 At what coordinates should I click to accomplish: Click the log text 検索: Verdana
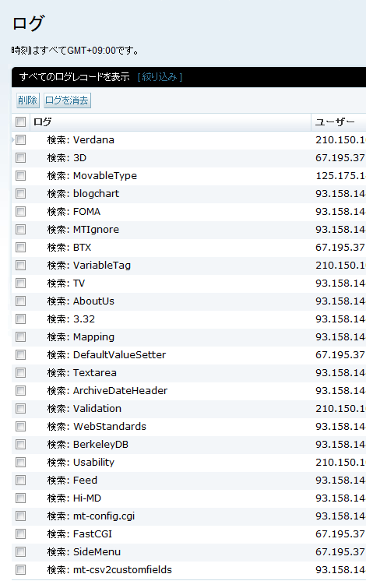coord(81,140)
